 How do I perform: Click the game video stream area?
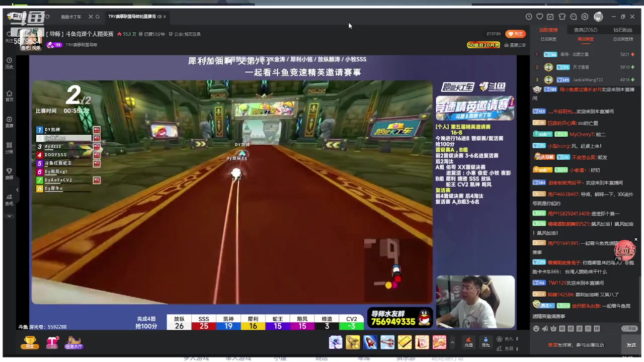point(232,193)
